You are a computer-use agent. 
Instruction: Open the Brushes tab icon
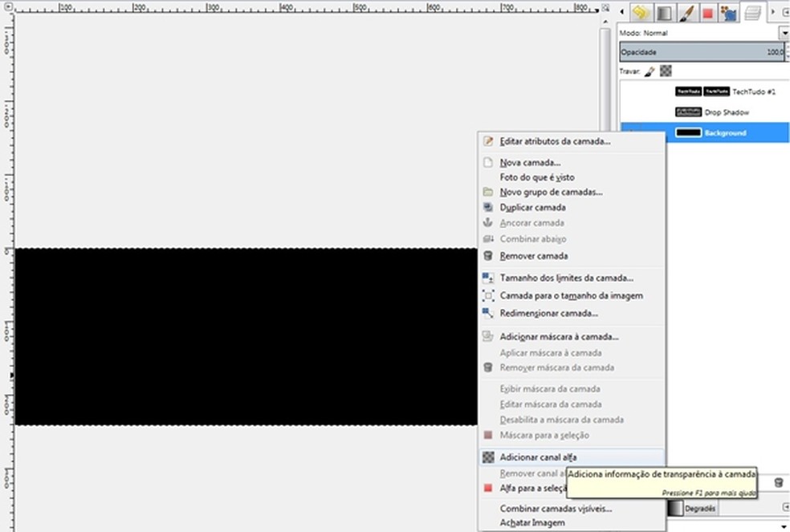point(686,12)
